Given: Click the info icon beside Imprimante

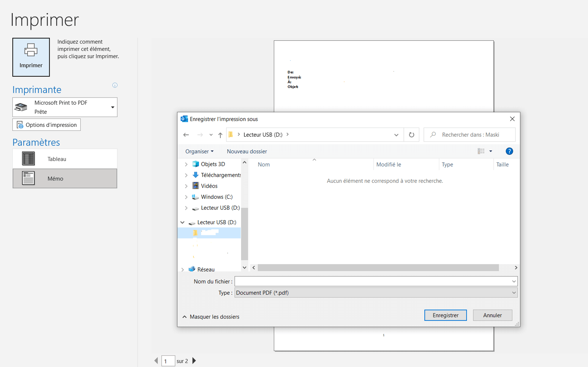Looking at the screenshot, I should click(114, 85).
